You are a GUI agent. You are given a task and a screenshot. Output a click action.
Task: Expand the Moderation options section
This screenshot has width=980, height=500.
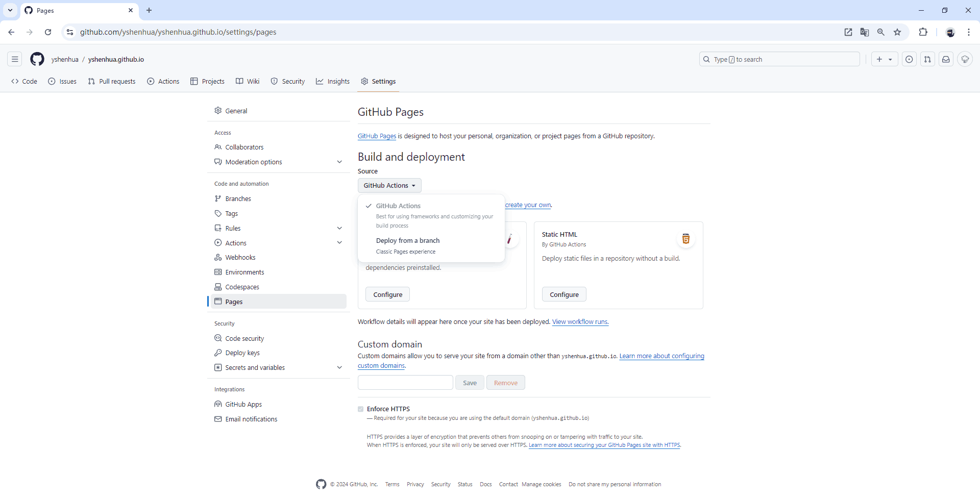coord(339,162)
